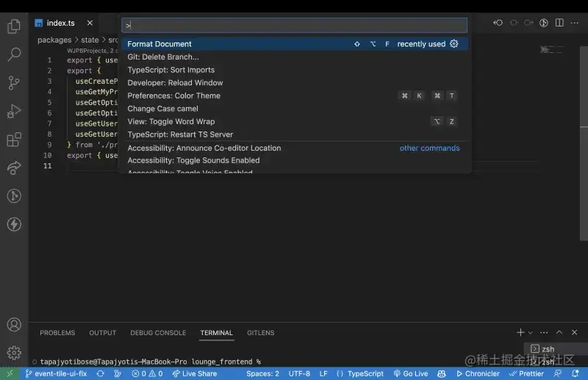Click the go back revision icon in editor toolbar
588x380 pixels.
coord(498,23)
